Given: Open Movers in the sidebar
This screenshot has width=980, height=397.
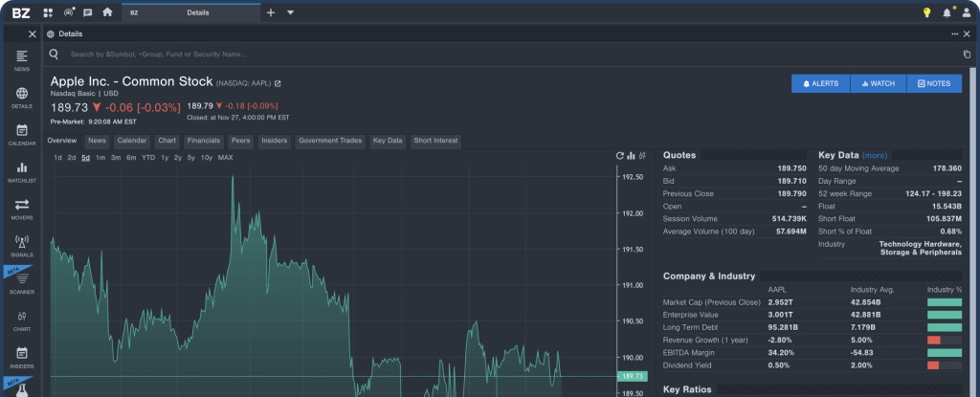Looking at the screenshot, I should (22, 210).
